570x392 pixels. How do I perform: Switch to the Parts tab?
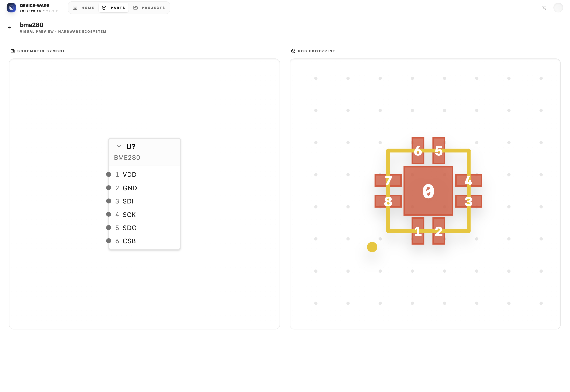[114, 8]
